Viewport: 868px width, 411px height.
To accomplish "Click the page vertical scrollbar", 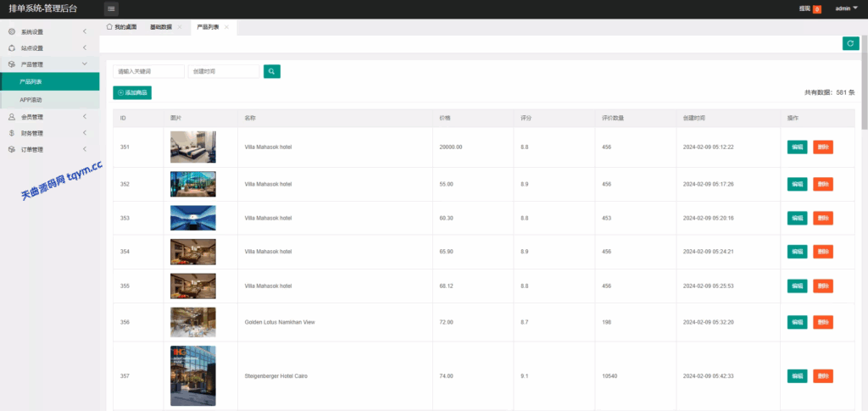I will click(x=865, y=81).
